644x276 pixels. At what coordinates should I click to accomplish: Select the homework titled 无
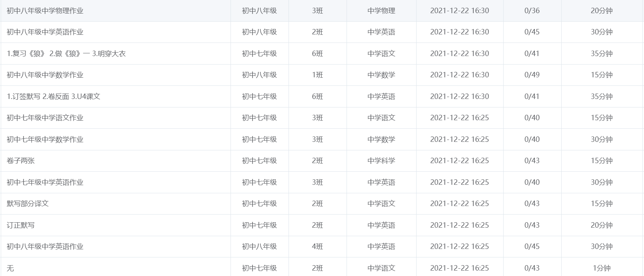10,268
